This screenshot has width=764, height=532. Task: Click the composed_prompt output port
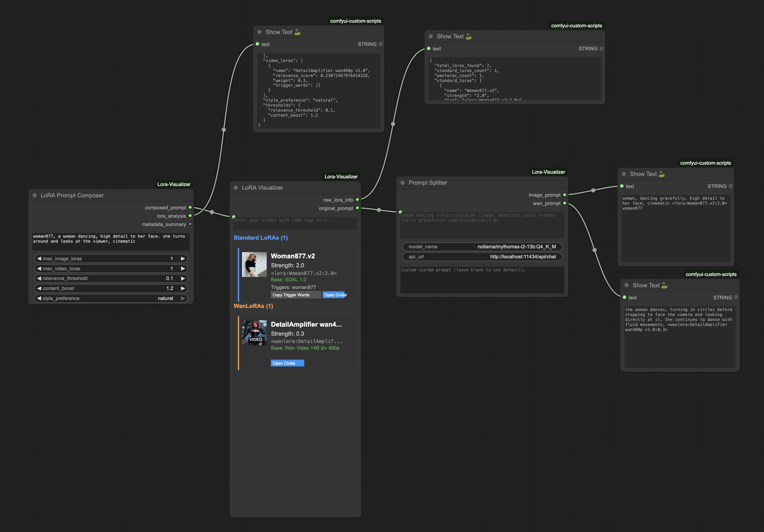coord(190,207)
